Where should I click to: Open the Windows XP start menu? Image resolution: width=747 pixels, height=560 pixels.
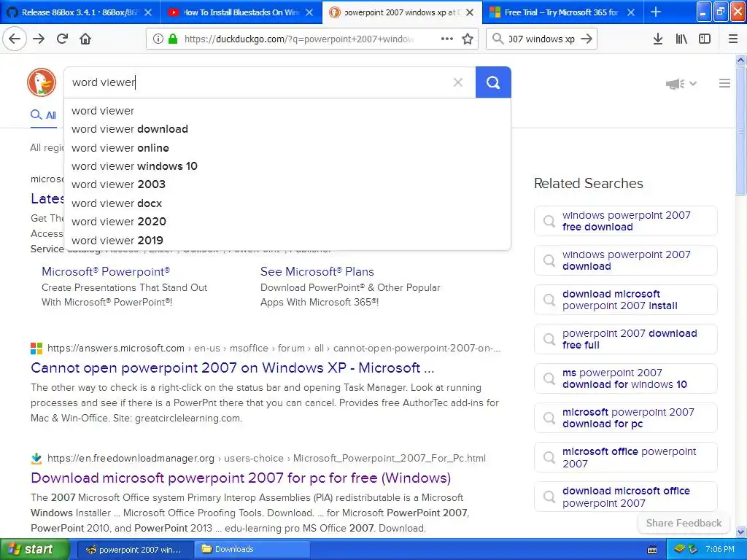click(x=34, y=549)
